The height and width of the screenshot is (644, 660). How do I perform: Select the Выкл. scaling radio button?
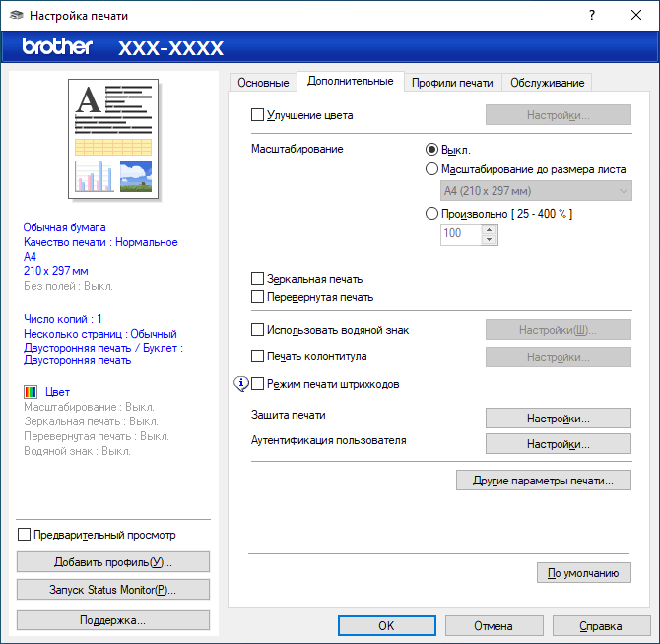click(x=431, y=150)
